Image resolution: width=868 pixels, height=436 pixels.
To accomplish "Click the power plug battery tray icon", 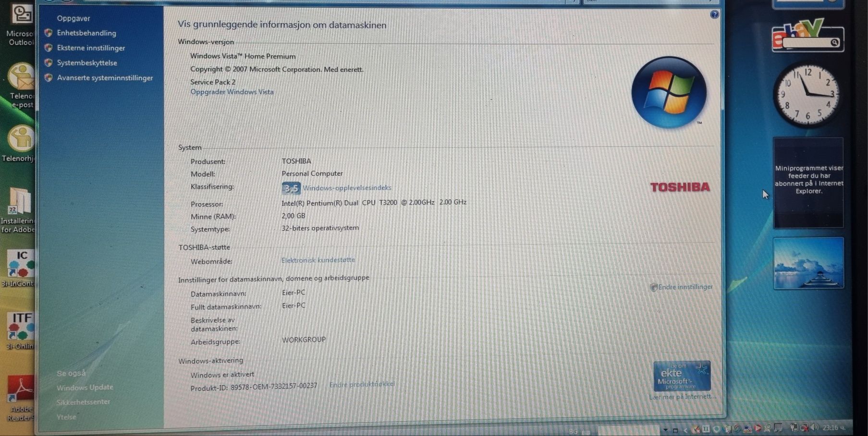I will coord(794,427).
